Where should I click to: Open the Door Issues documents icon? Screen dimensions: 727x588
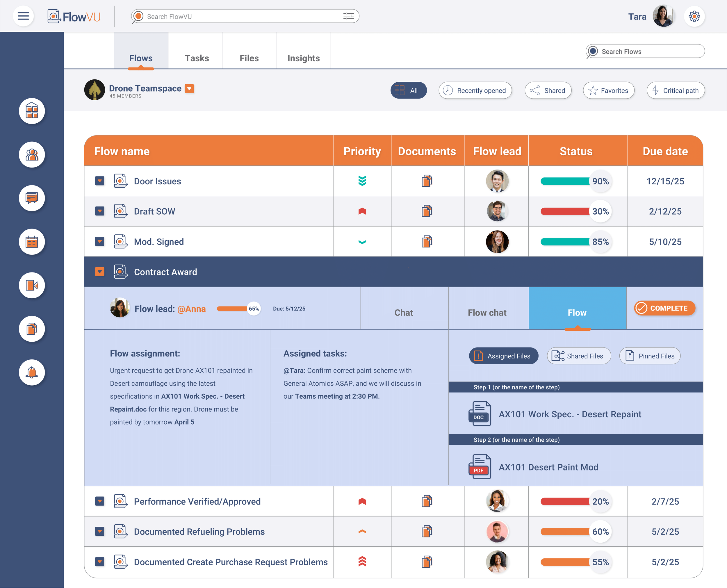point(427,181)
